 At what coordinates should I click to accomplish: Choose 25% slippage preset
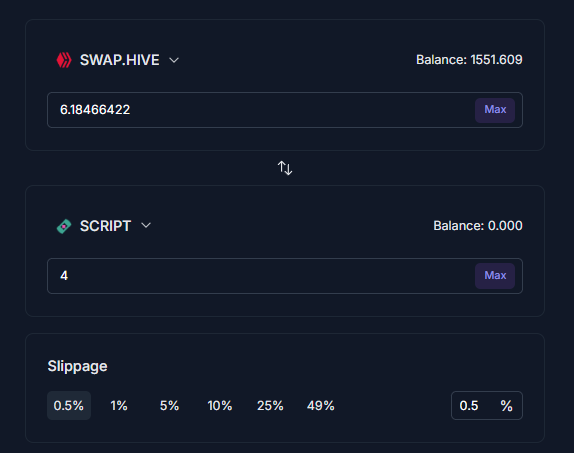tap(270, 405)
